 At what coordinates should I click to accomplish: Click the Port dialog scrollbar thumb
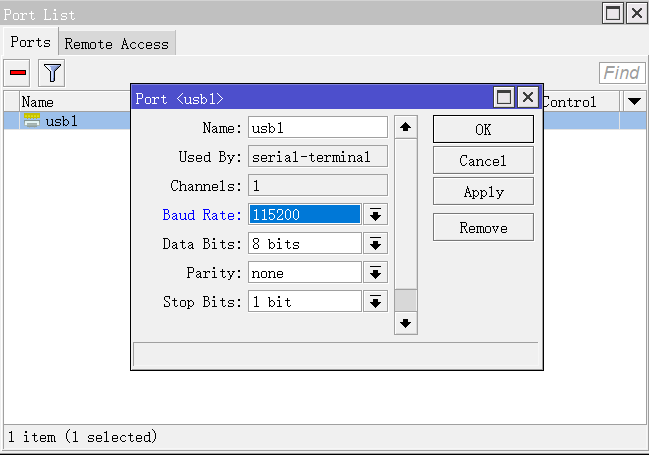[x=405, y=301]
